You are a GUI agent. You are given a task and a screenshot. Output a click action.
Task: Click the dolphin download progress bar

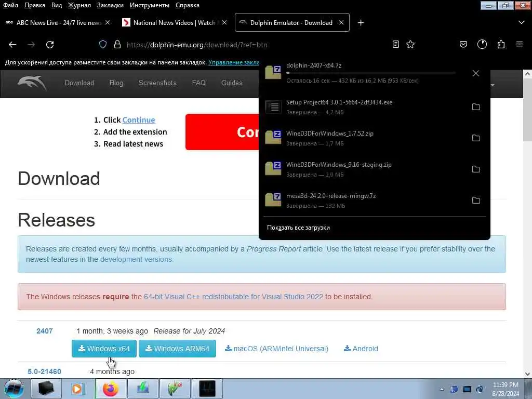pyautogui.click(x=371, y=73)
